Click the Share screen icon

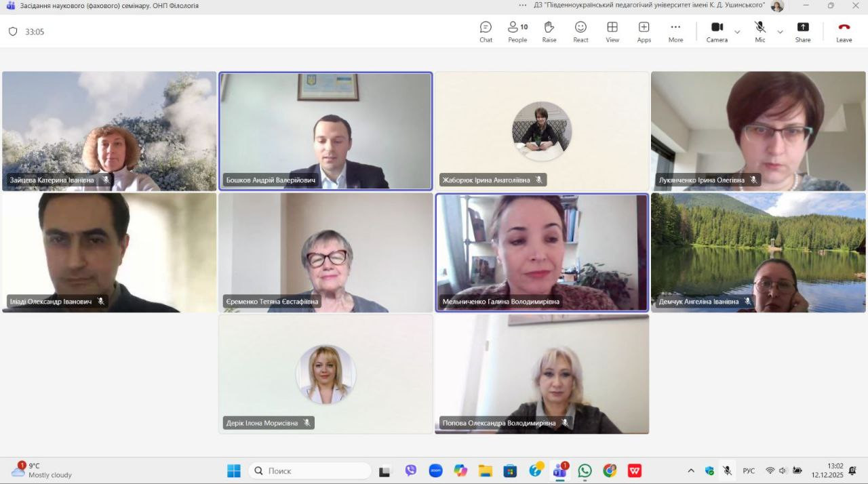click(x=802, y=31)
